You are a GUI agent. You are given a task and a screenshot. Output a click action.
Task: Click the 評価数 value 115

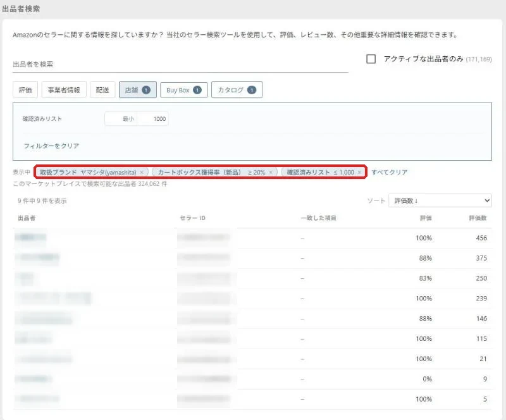pos(481,338)
